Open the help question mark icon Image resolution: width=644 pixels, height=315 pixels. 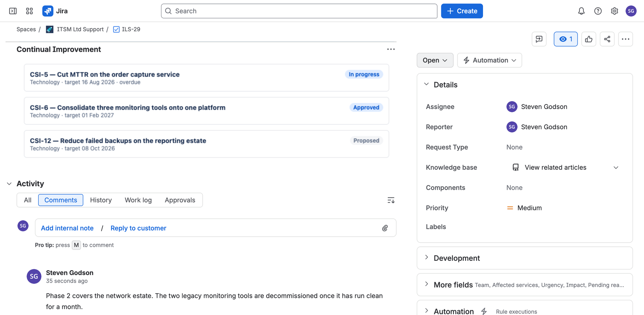tap(598, 11)
